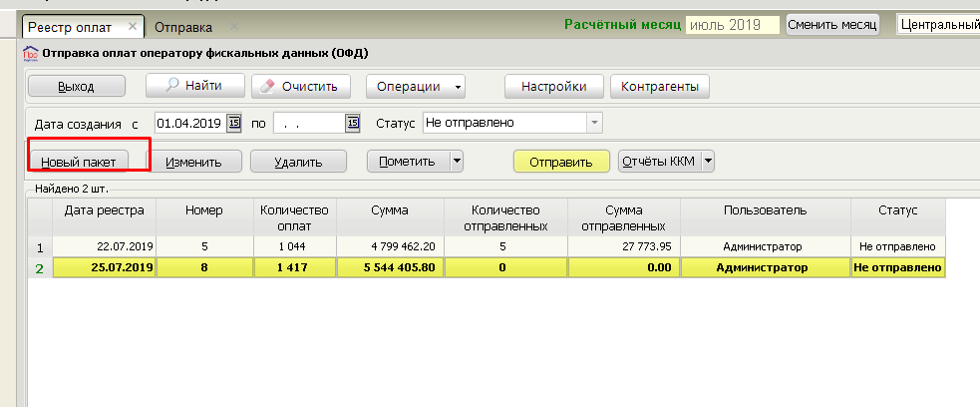
Task: Click the Изменить button
Action: 193,162
